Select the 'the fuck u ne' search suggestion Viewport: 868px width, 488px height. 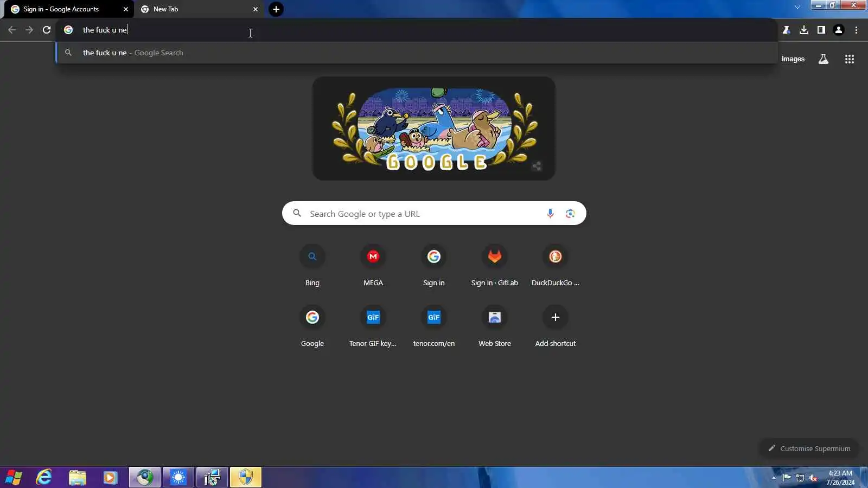(x=417, y=53)
